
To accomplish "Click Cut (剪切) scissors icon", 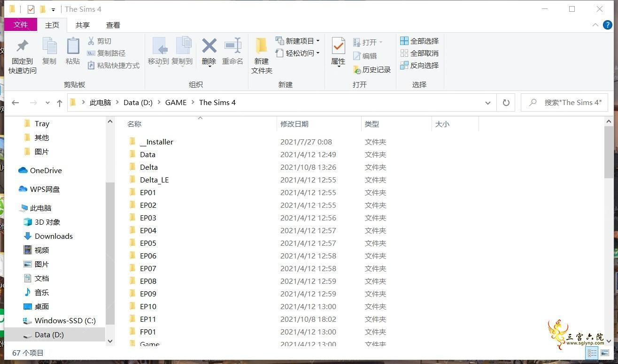I will click(91, 41).
